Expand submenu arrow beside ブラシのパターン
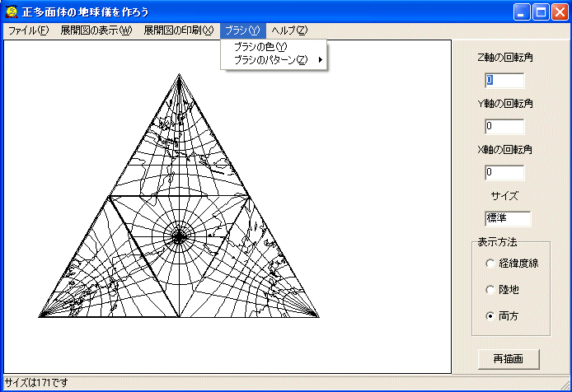Screen dimensions: 572x392 [x=321, y=60]
